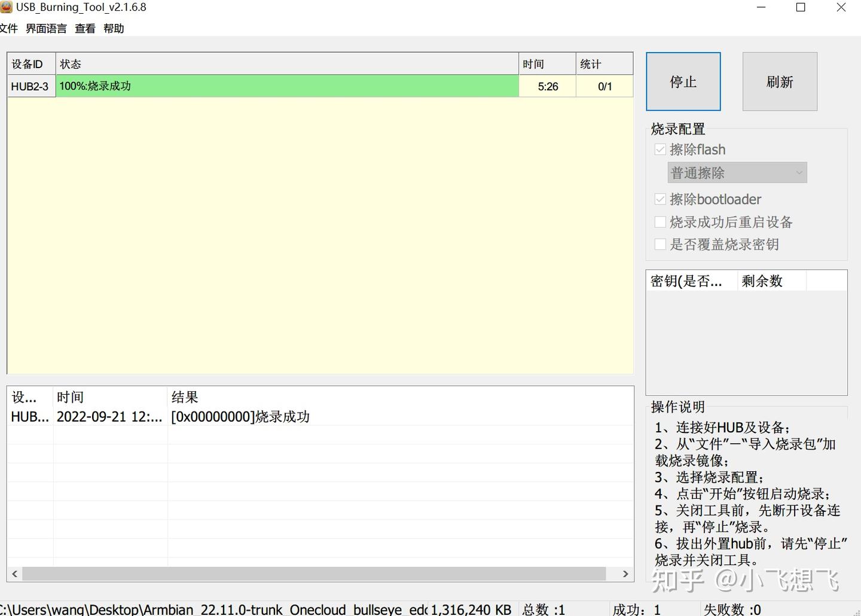Open the 文件 menu
861x616 pixels.
click(x=9, y=28)
